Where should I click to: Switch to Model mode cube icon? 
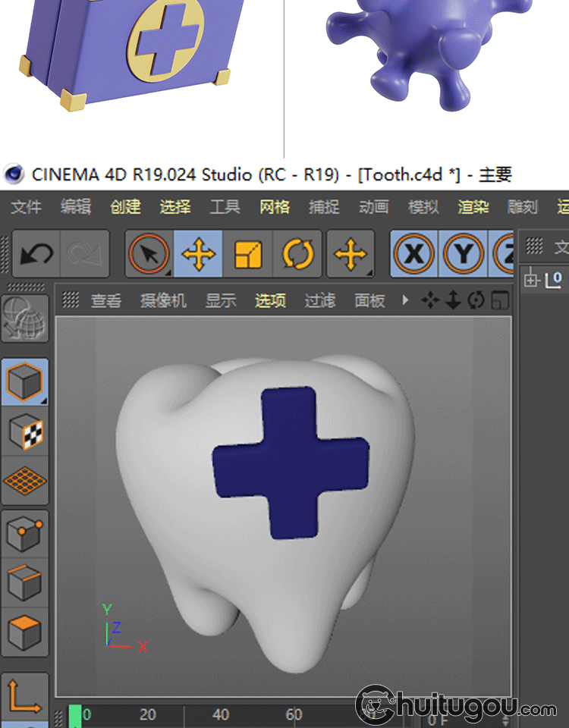pos(24,381)
